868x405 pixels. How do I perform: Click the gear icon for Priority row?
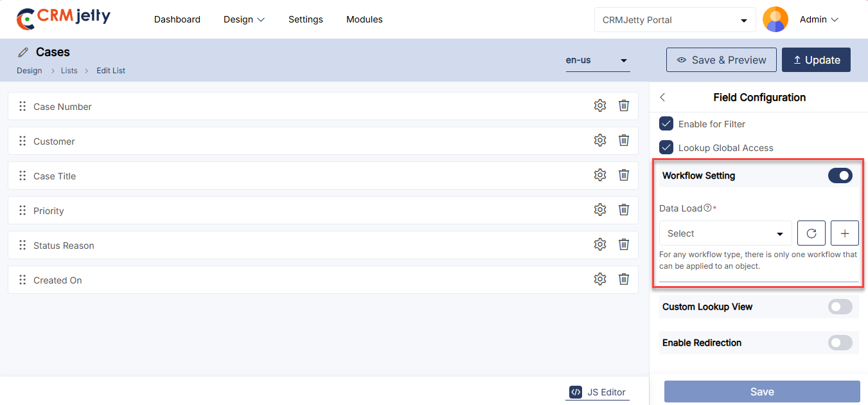pos(599,210)
